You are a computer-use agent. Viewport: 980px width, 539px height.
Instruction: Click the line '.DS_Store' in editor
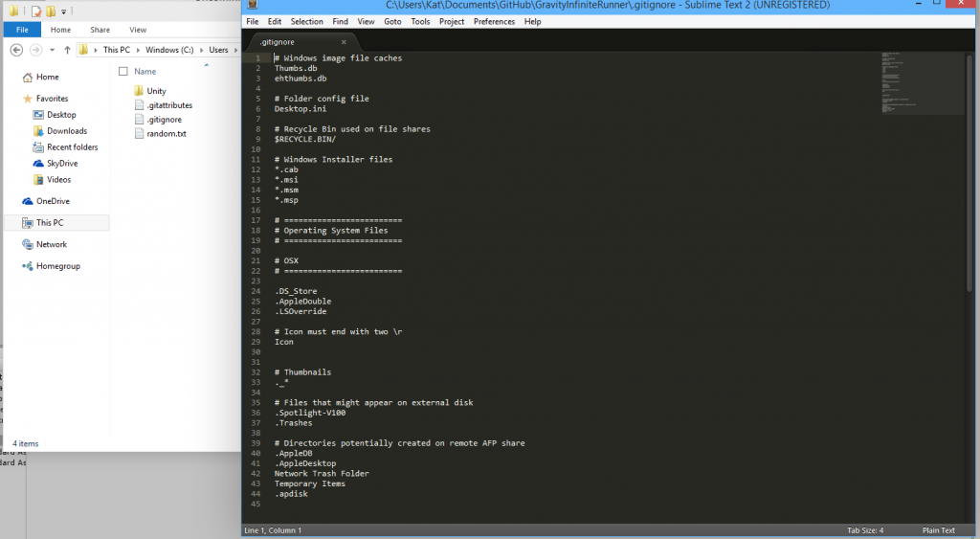[x=296, y=291]
